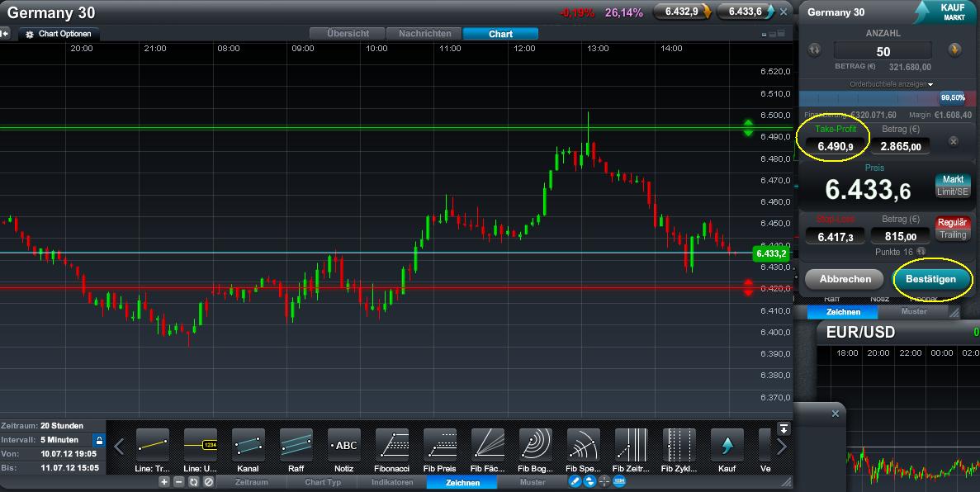Click the red stop-loss line handle
The height and width of the screenshot is (492, 980).
tap(748, 287)
